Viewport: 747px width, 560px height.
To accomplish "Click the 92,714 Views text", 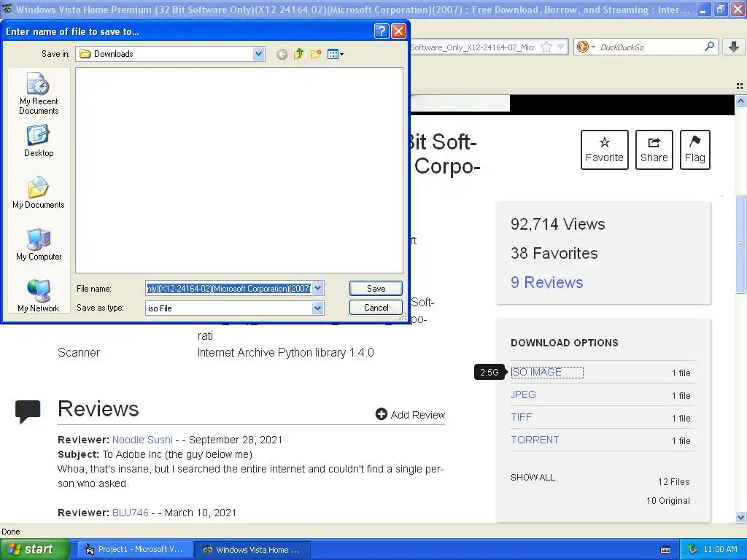I will pos(558,224).
